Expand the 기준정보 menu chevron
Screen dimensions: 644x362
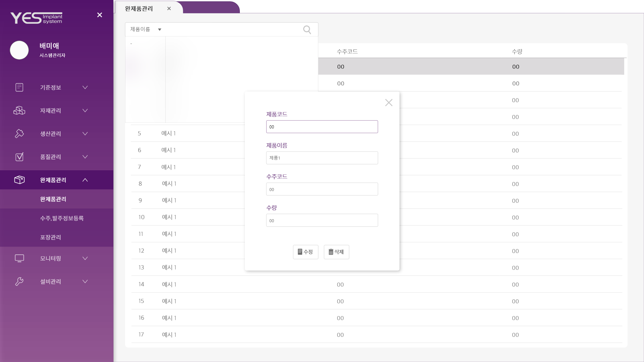(85, 87)
